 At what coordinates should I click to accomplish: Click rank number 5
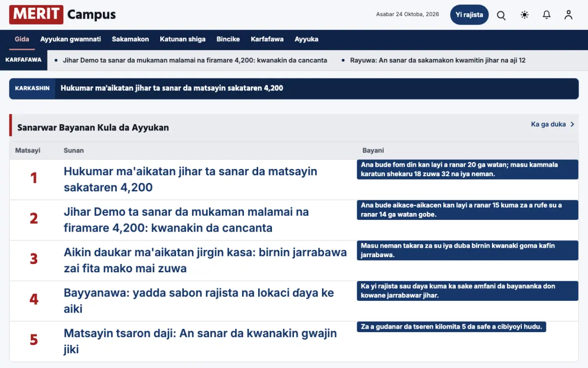pos(34,340)
